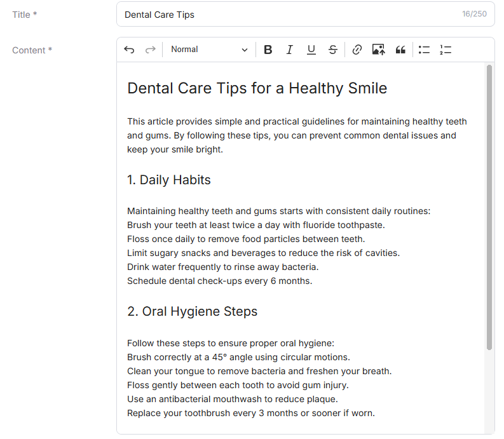Open the Normal text style dropdown
The image size is (504, 439).
209,50
